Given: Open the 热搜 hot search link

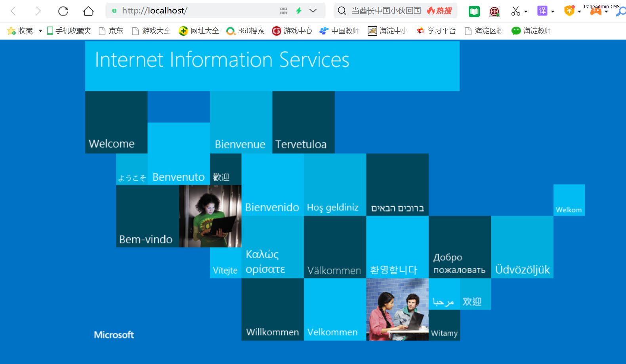Looking at the screenshot, I should click(x=439, y=11).
